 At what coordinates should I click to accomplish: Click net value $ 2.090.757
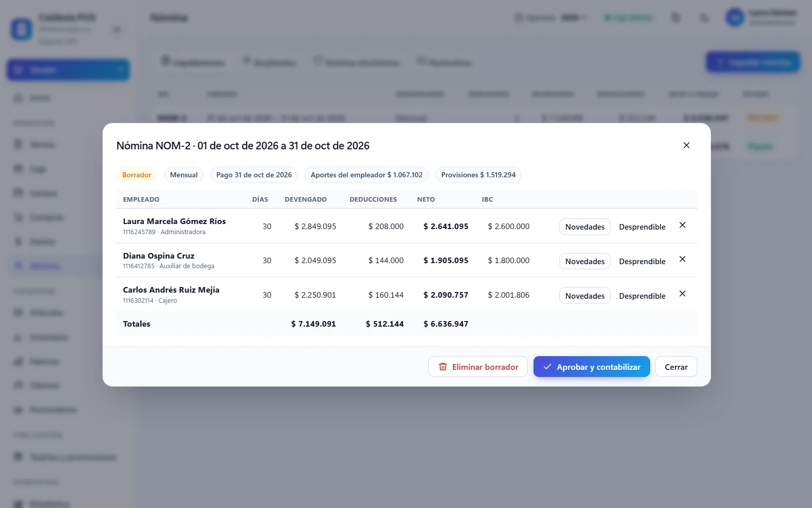pos(446,295)
